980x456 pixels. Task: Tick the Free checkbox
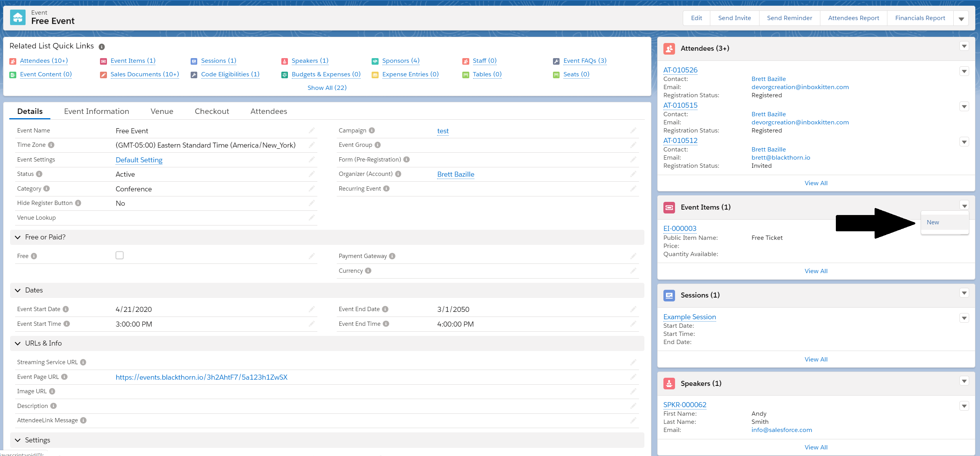click(x=119, y=255)
